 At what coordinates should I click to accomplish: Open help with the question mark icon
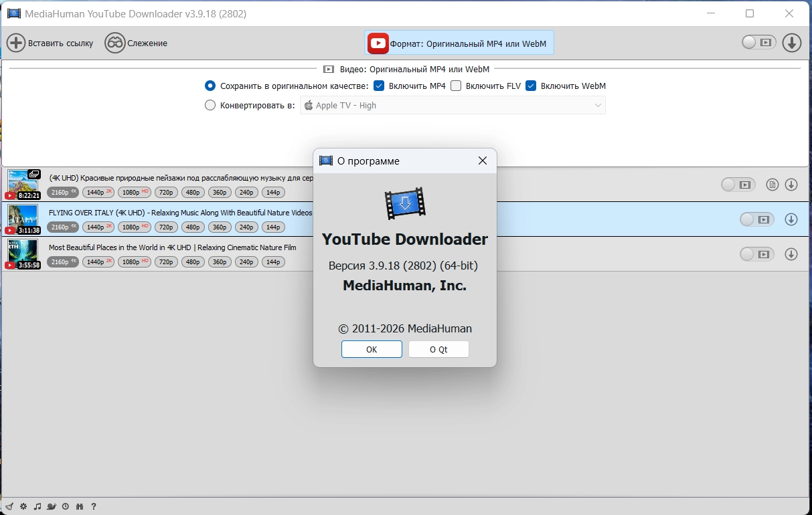click(x=94, y=506)
